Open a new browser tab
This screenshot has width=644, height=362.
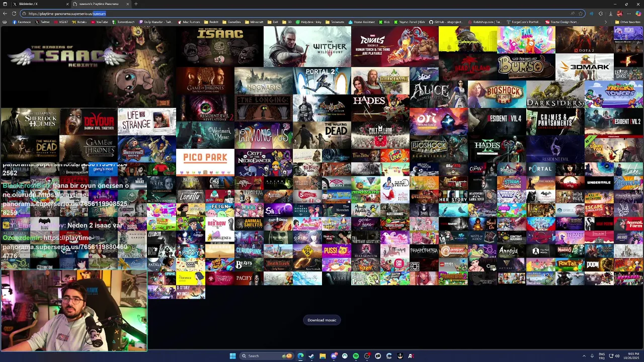(x=136, y=4)
